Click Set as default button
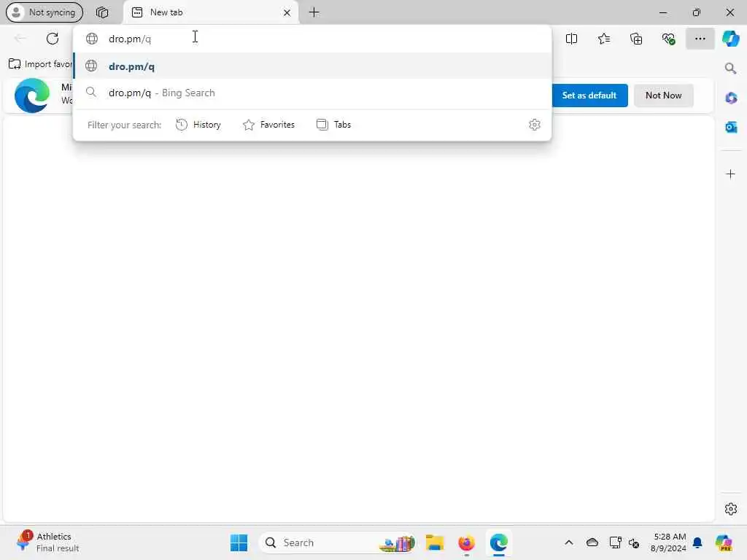This screenshot has width=747, height=560. pos(589,96)
